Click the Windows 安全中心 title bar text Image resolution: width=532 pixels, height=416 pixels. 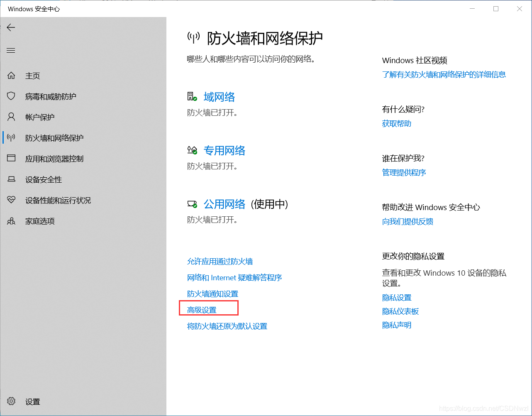pyautogui.click(x=34, y=9)
